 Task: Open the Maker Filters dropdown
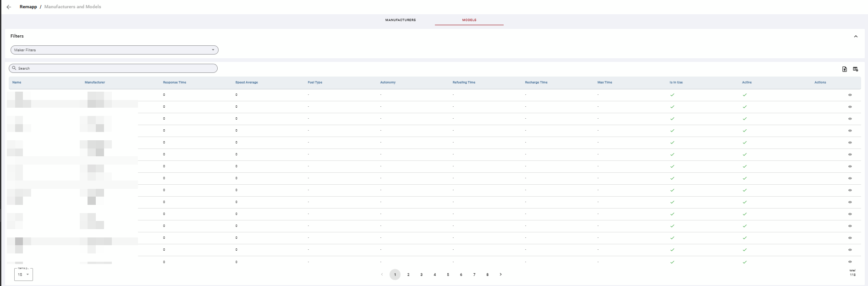click(115, 50)
